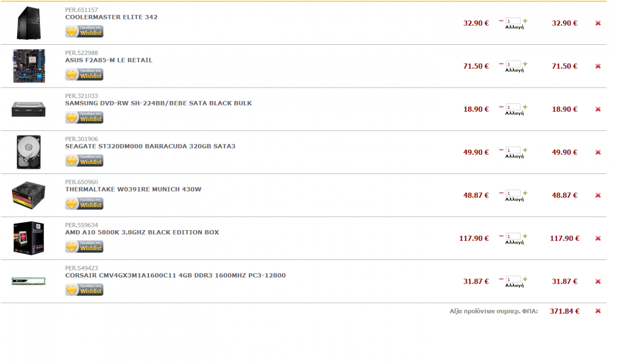Open AMD A10 5800K 3.8GHZ BLACK EDITION BOX link

click(x=142, y=232)
